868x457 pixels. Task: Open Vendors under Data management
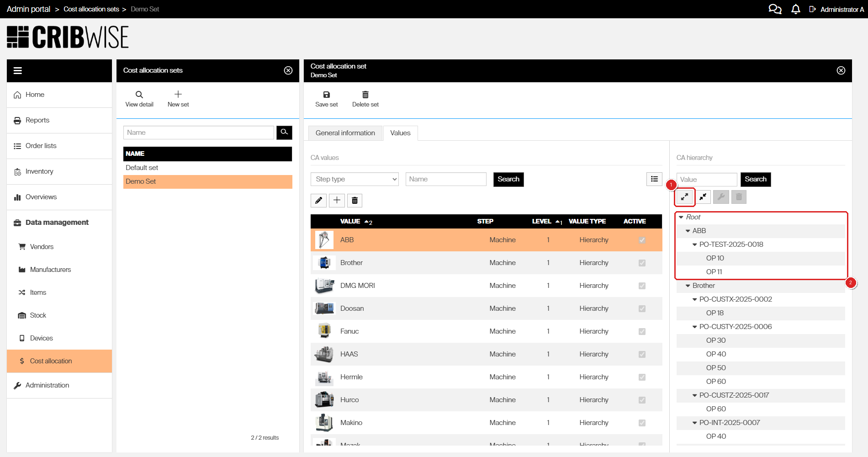click(x=59, y=247)
